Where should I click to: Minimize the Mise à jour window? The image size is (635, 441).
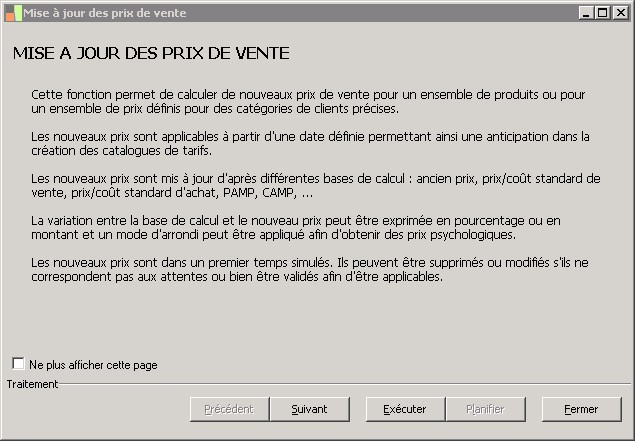[586, 13]
